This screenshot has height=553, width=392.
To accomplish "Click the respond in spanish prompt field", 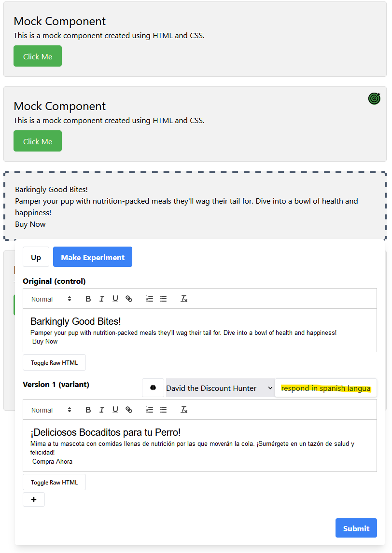I will click(x=326, y=388).
